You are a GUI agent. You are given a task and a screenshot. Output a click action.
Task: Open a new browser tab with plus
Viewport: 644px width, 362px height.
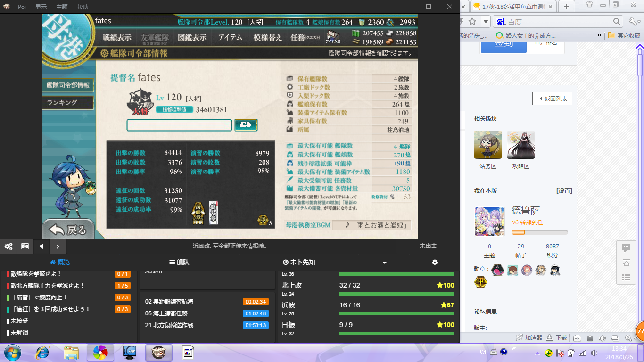point(566,6)
